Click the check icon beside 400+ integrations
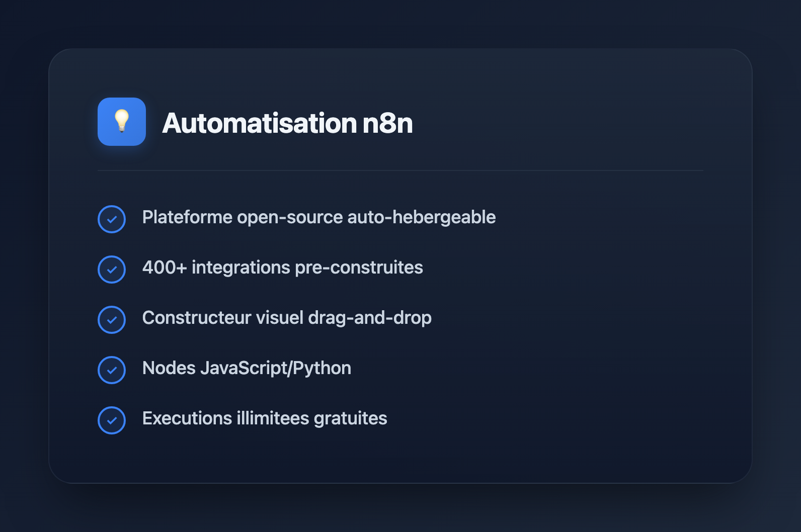Screen dimensions: 801x532 pyautogui.click(x=112, y=270)
